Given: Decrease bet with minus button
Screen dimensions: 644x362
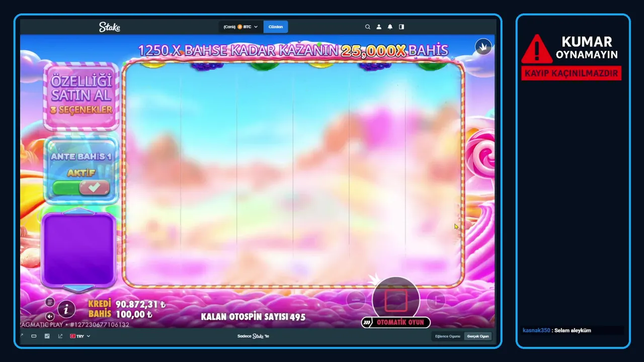Looking at the screenshot, I should (x=356, y=300).
